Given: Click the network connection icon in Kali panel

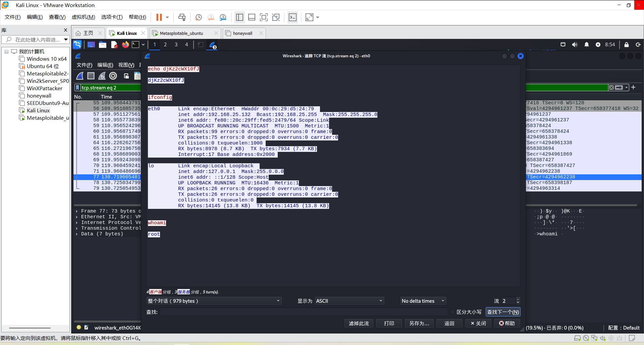Looking at the screenshot, I should click(x=563, y=45).
